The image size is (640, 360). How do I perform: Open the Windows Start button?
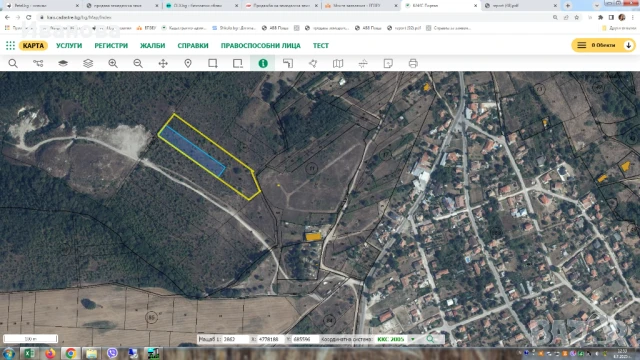click(x=9, y=353)
